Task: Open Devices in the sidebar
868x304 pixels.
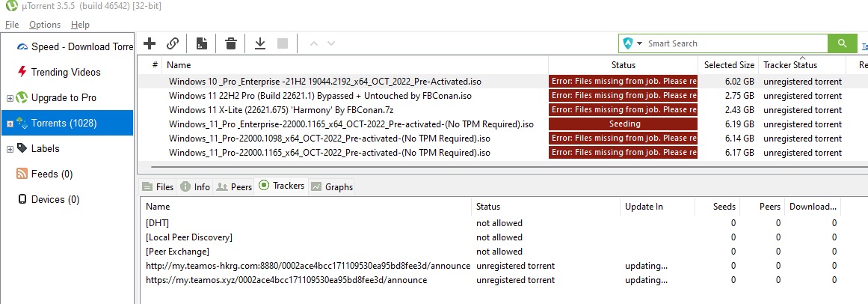Action: pyautogui.click(x=55, y=199)
